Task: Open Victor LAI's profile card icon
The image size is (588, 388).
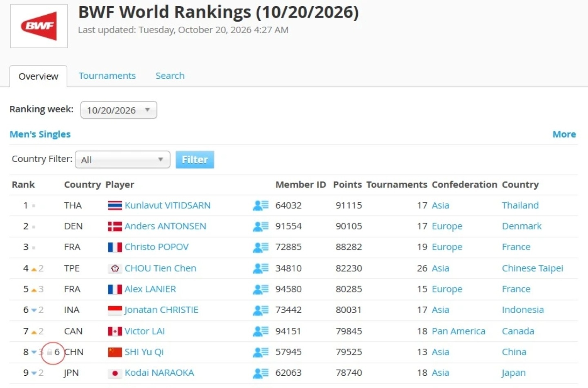Action: pyautogui.click(x=261, y=331)
